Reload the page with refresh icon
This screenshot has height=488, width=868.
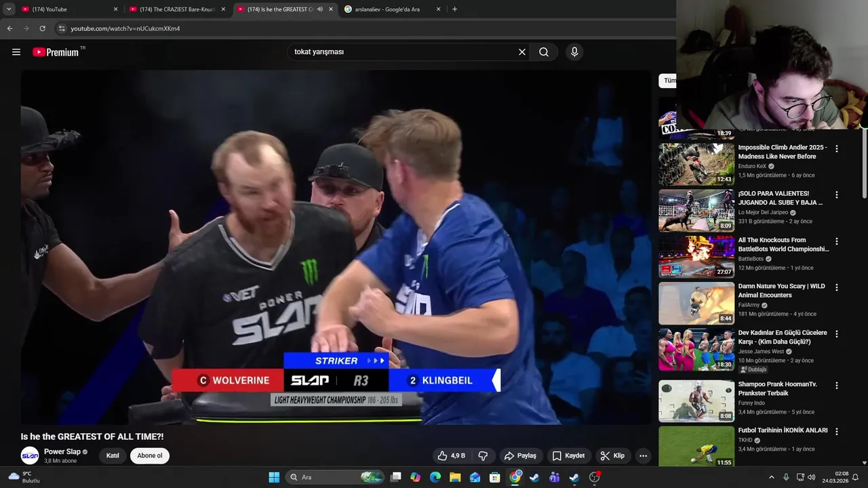pyautogui.click(x=42, y=28)
